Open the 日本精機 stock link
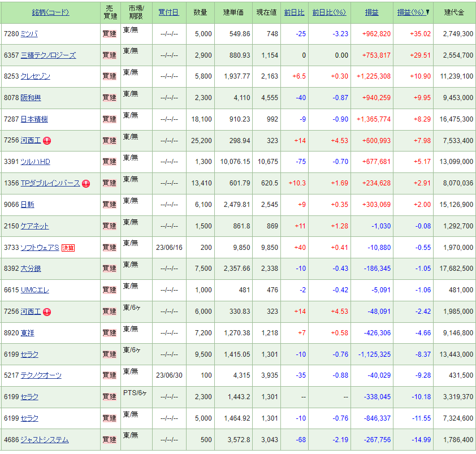This screenshot has width=476, height=454. point(34,119)
